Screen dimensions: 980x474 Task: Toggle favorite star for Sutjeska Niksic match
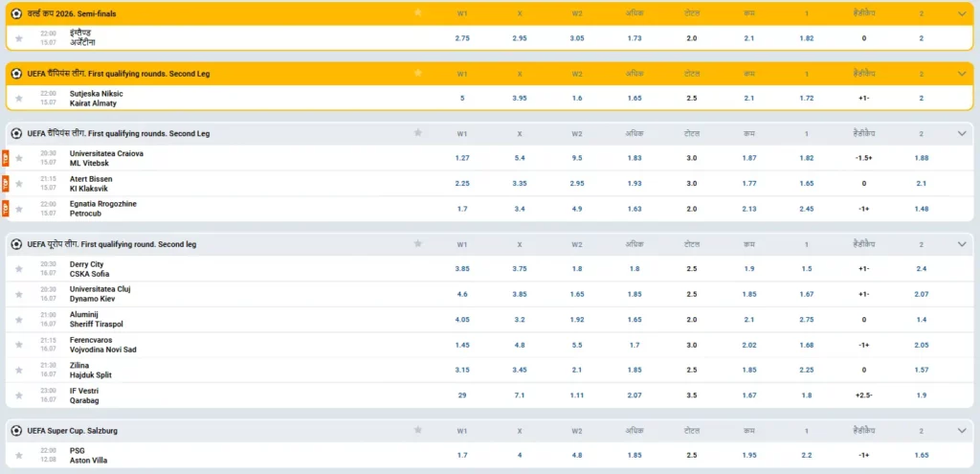coord(19,99)
